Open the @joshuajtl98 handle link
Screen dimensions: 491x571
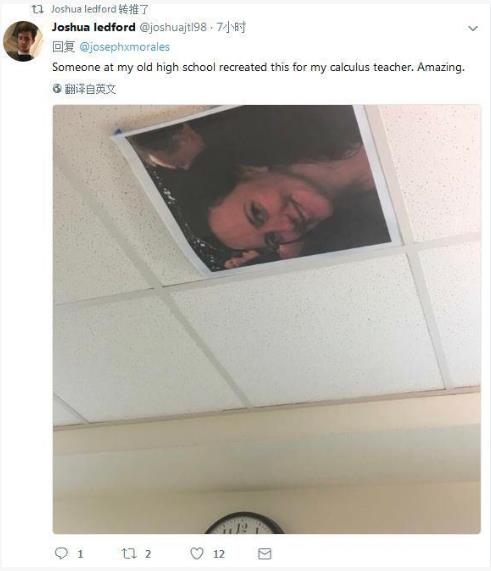coord(173,27)
